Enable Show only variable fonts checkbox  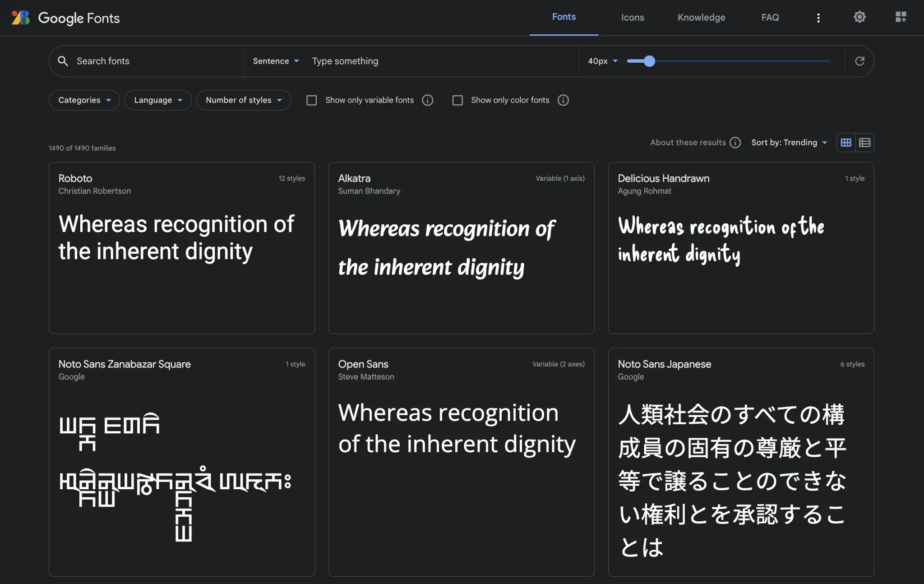coord(311,100)
